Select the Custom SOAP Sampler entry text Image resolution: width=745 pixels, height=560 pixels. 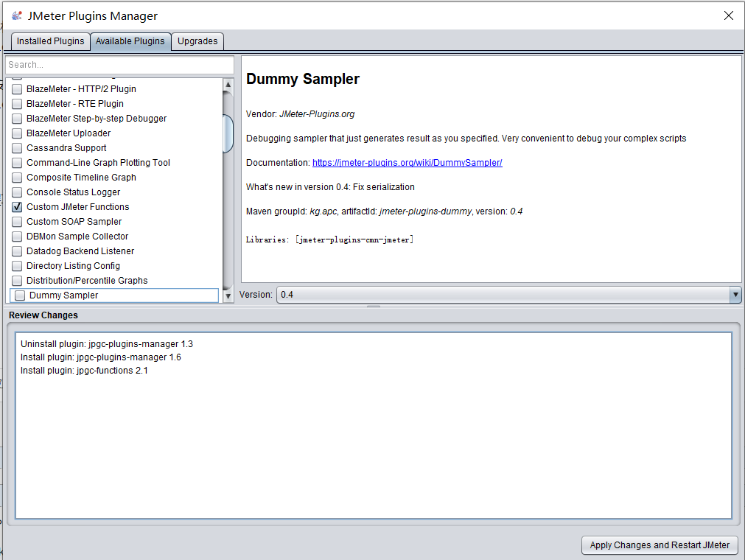point(74,222)
